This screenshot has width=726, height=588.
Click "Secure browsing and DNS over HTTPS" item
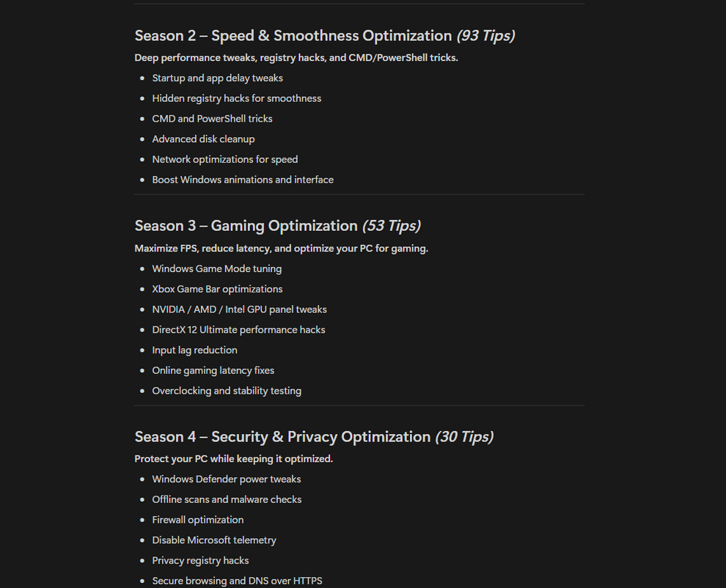237,581
